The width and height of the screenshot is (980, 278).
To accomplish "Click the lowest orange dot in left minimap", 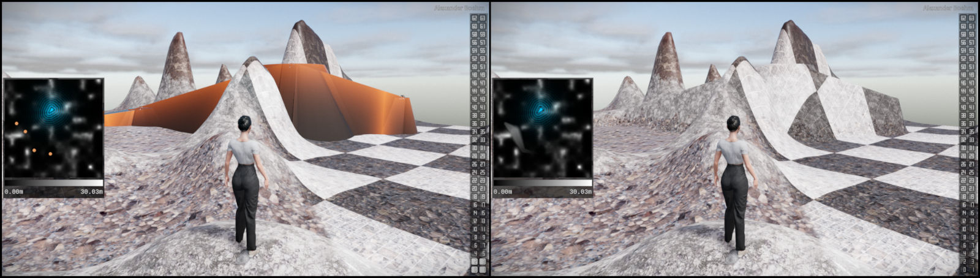I will [50, 155].
